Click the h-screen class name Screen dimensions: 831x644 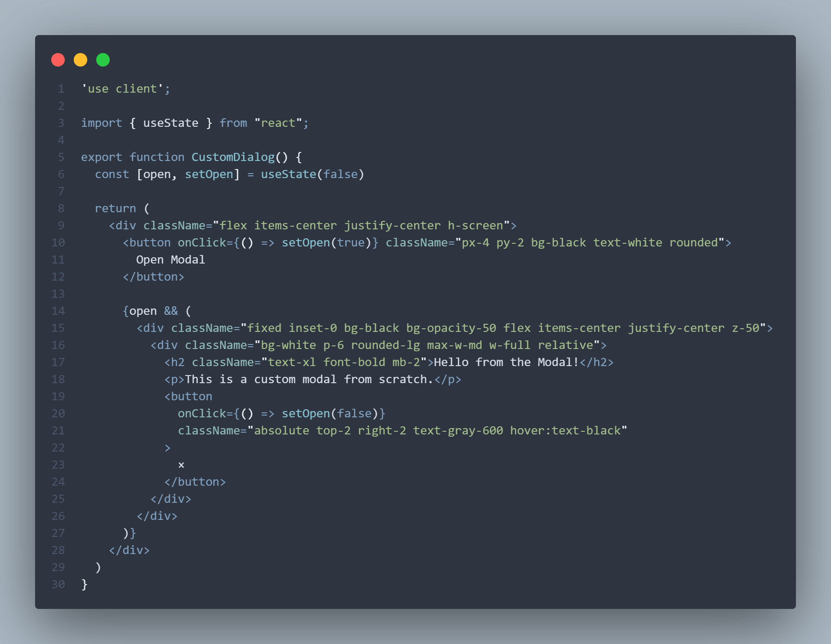click(x=475, y=226)
